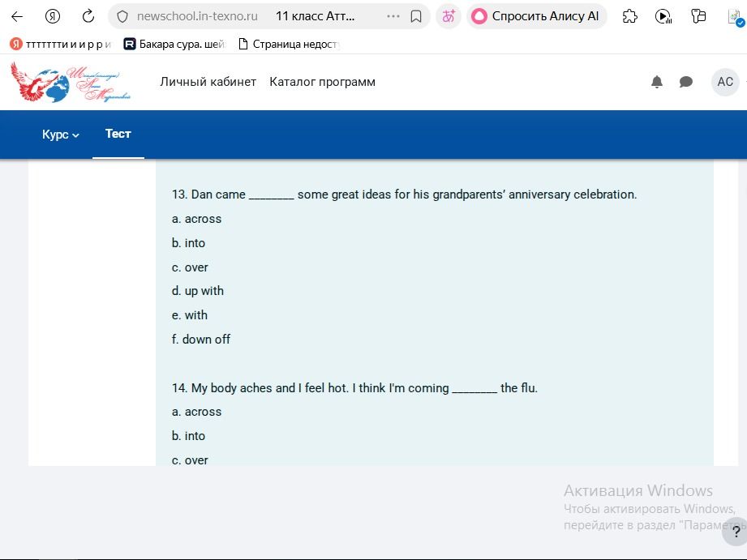747x560 pixels.
Task: Switch to the Тест tab
Action: point(118,134)
